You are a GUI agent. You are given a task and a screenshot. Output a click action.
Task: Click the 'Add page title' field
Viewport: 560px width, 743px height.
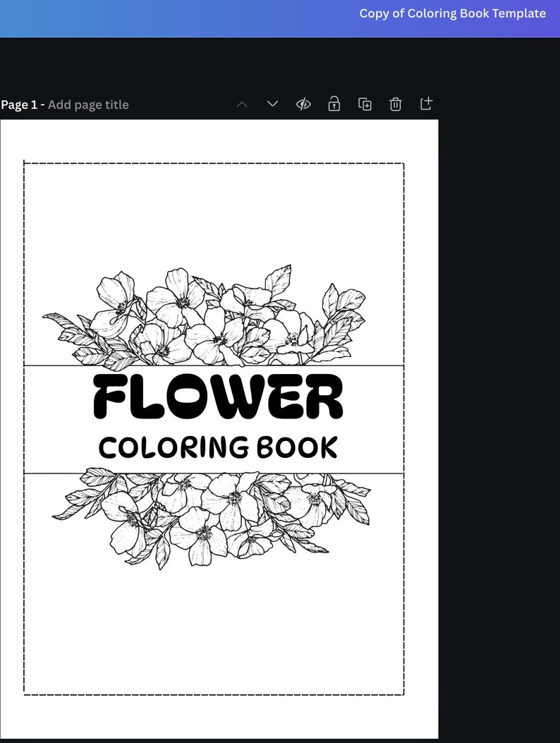(x=88, y=104)
